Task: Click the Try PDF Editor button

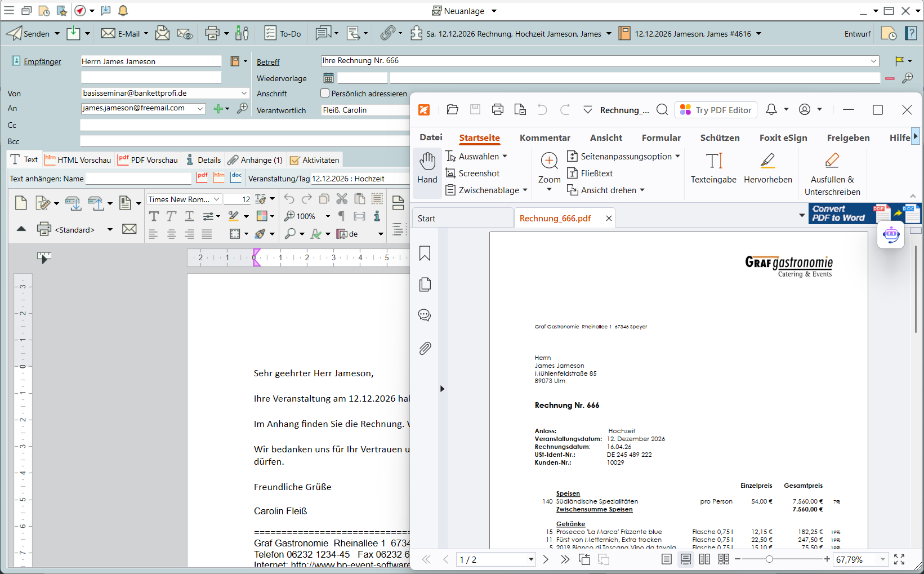Action: click(x=716, y=110)
